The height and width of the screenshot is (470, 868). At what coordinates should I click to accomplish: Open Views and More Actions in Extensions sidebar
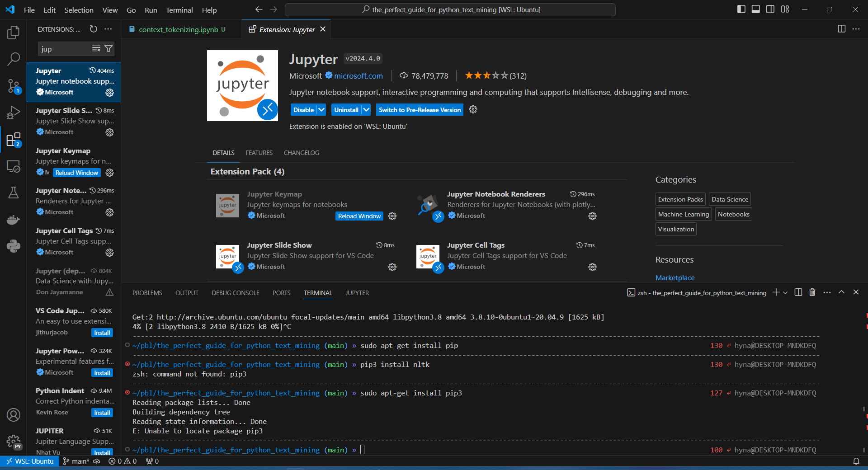108,29
